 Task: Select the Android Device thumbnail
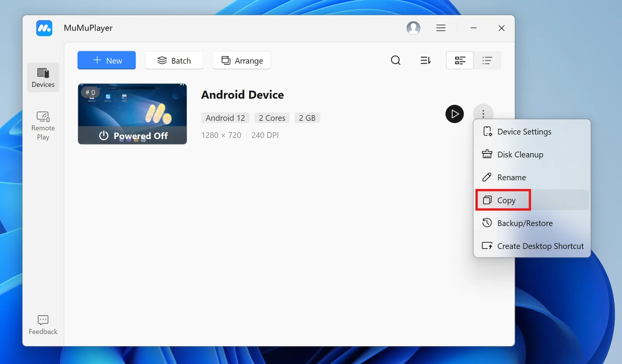(132, 114)
